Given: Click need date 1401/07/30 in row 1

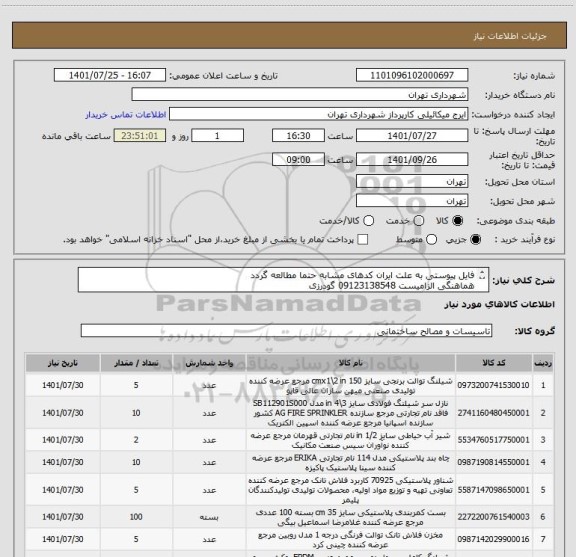Looking at the screenshot, I should point(63,385).
